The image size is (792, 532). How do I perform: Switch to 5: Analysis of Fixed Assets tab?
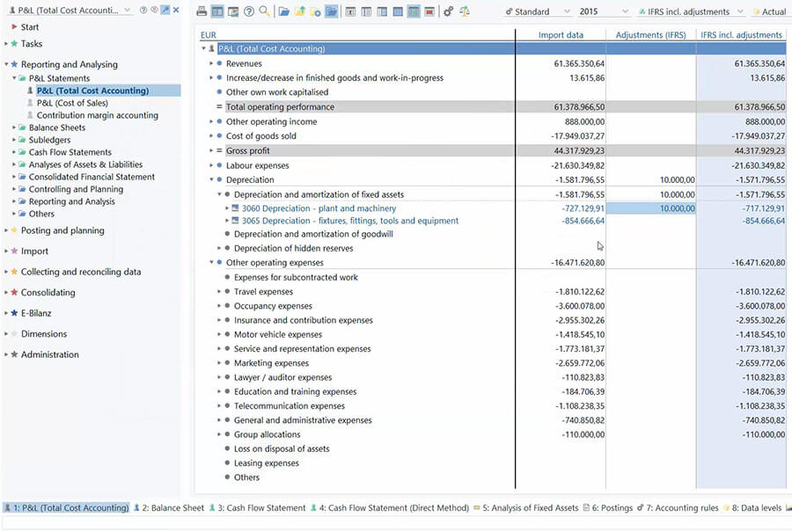coord(526,507)
